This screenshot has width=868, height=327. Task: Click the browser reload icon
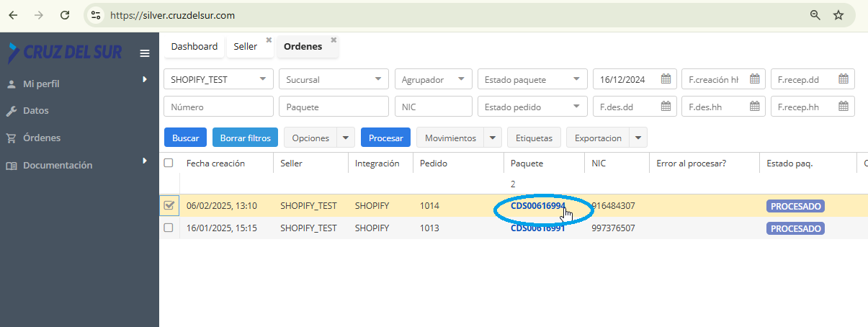(x=65, y=15)
